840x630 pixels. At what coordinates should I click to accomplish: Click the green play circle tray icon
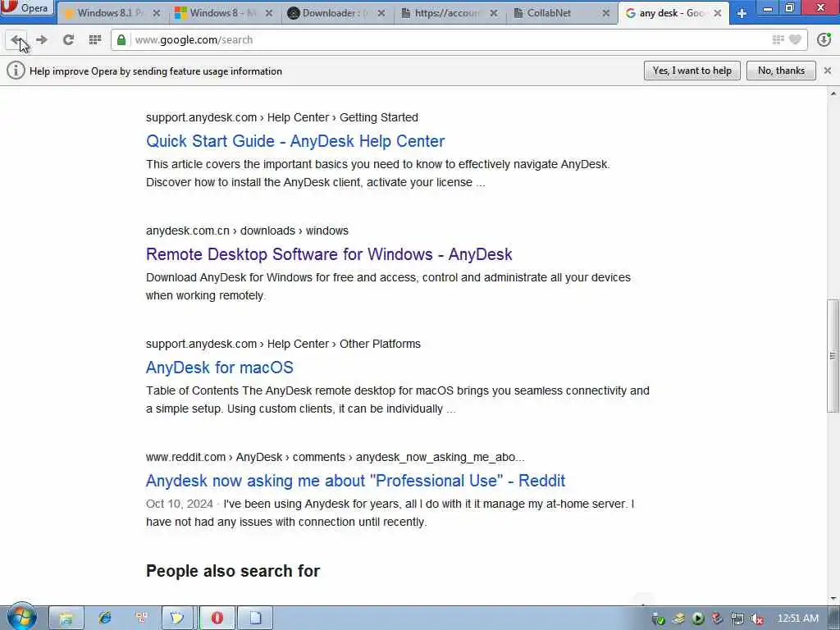[698, 619]
